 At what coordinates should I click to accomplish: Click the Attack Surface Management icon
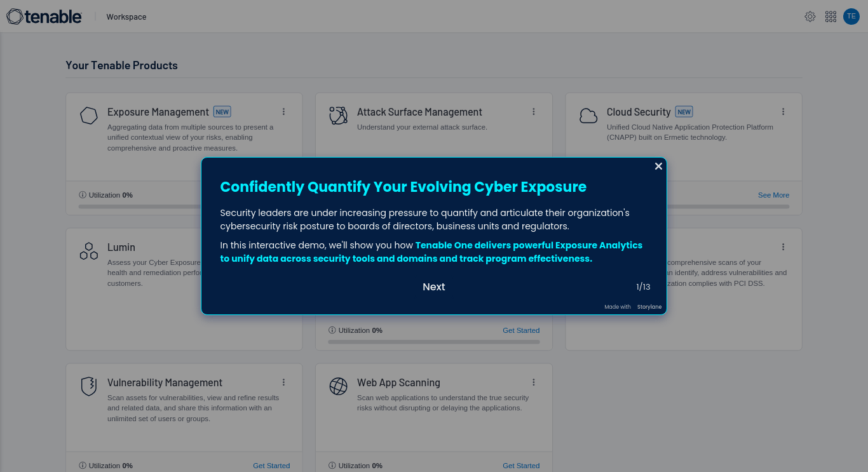[x=339, y=116]
